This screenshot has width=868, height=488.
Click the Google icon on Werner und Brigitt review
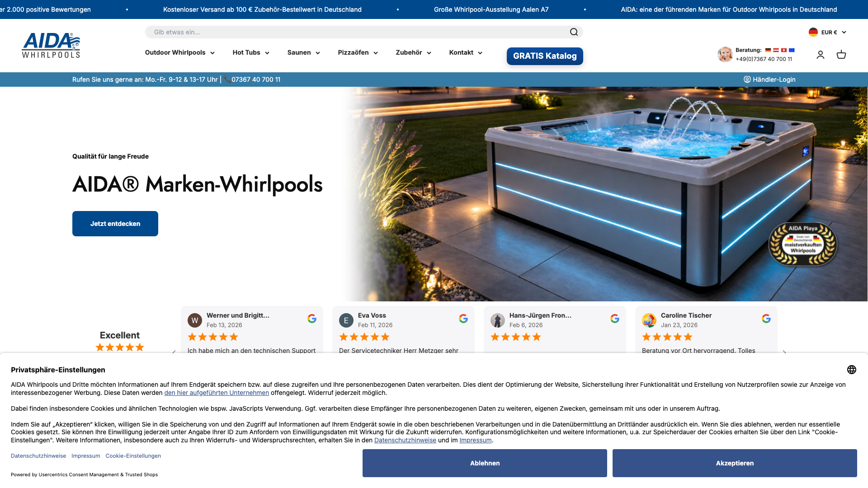(x=312, y=319)
